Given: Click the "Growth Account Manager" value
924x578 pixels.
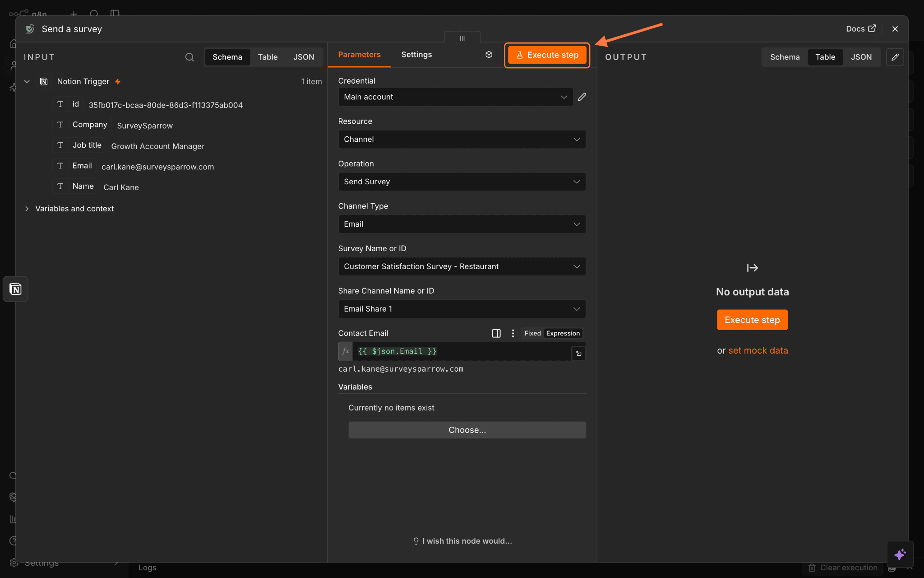Looking at the screenshot, I should tap(157, 146).
